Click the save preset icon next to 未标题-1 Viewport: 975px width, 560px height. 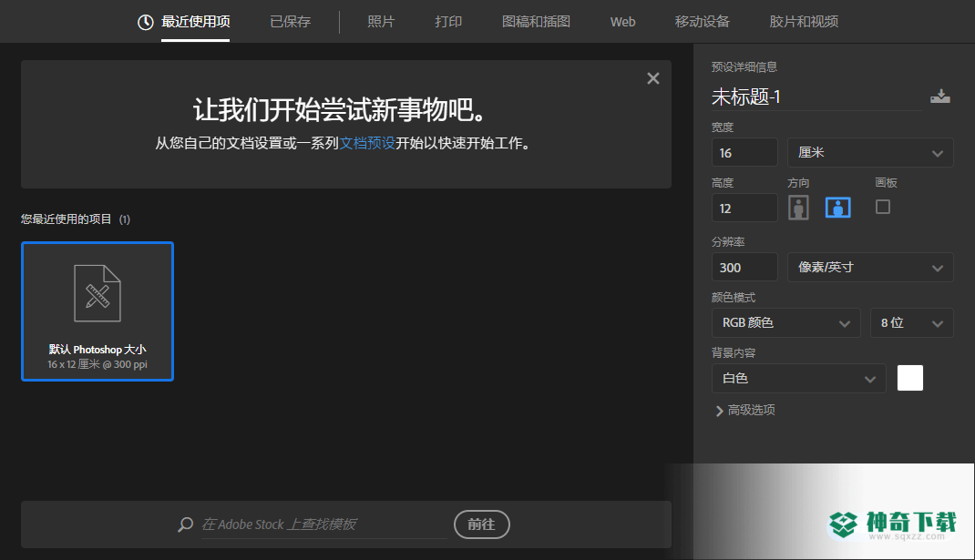939,97
